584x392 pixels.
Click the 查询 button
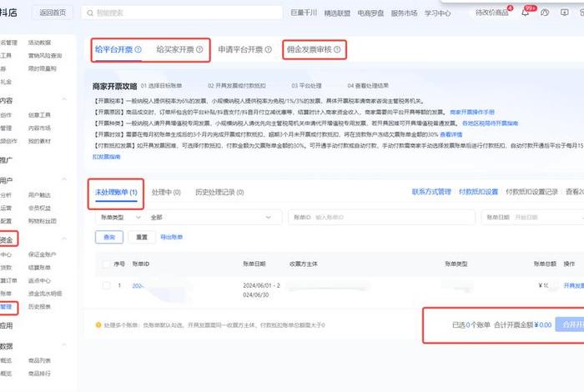tap(109, 237)
